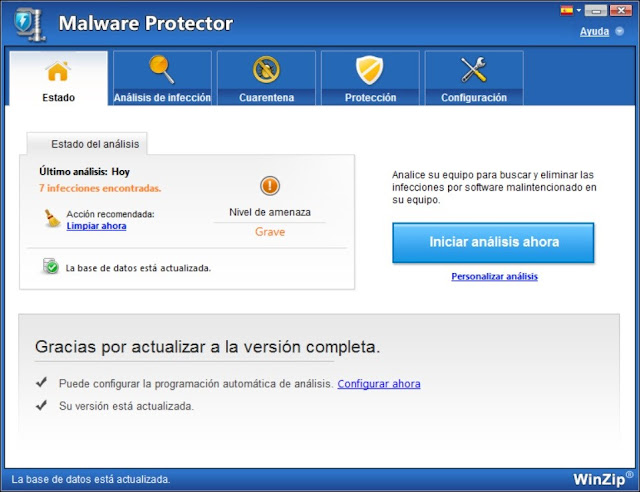Click the orange exclamation threat level icon
The image size is (640, 492).
click(x=270, y=186)
